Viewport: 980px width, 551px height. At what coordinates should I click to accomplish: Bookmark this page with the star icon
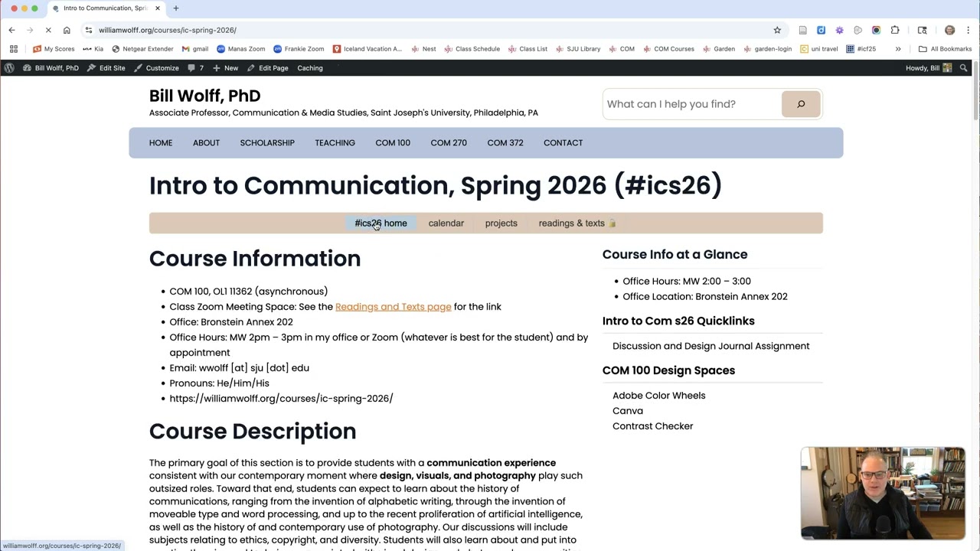pyautogui.click(x=777, y=30)
